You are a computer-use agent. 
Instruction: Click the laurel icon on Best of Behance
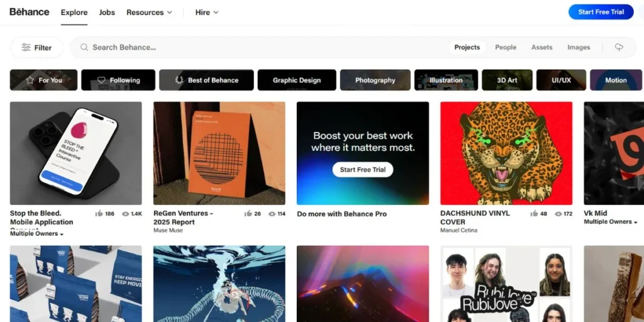(x=179, y=80)
